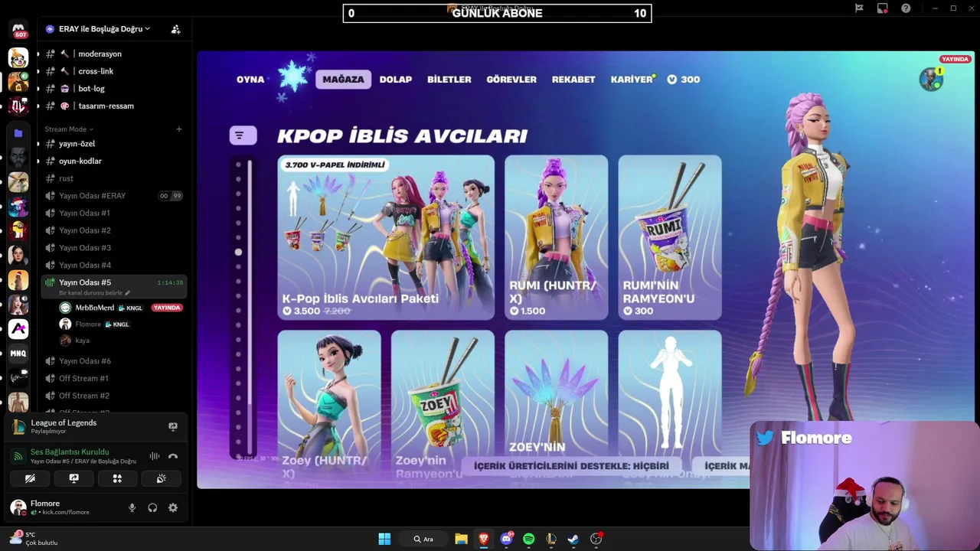Viewport: 980px width, 551px height.
Task: Click the invite people icon beside server name
Action: (175, 29)
